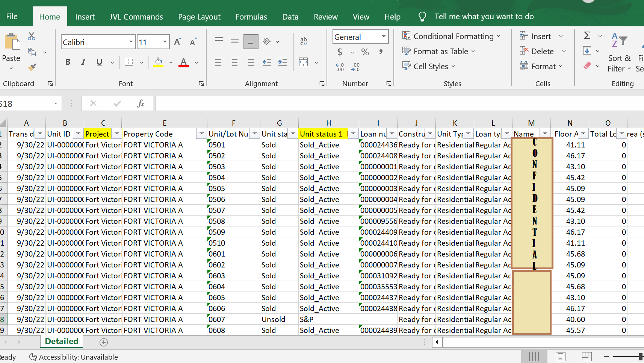Toggle Bold formatting
Image resolution: width=644 pixels, height=363 pixels.
click(68, 62)
